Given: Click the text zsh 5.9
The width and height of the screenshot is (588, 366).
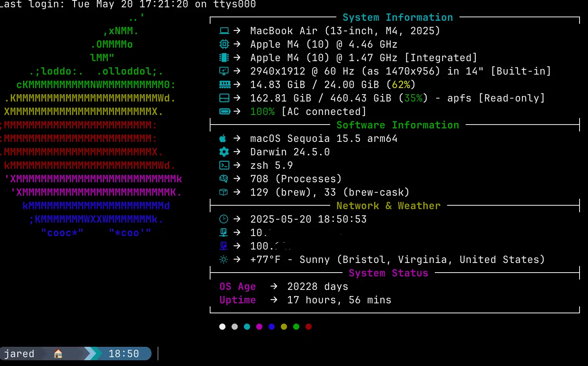Looking at the screenshot, I should [271, 165].
